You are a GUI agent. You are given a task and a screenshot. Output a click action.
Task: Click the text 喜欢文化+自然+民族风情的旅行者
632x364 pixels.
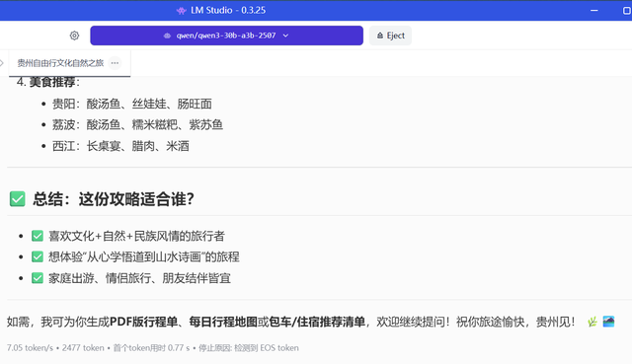pyautogui.click(x=136, y=236)
